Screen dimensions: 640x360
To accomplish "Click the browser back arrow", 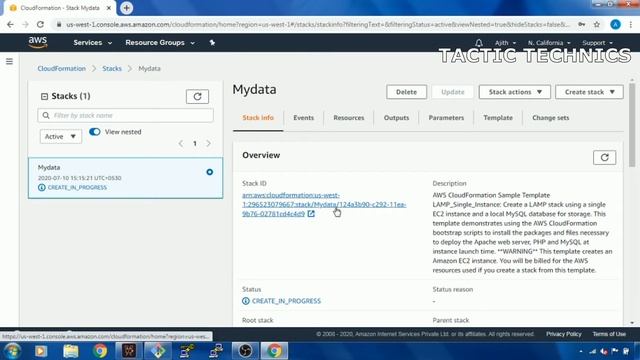I will click(x=10, y=24).
